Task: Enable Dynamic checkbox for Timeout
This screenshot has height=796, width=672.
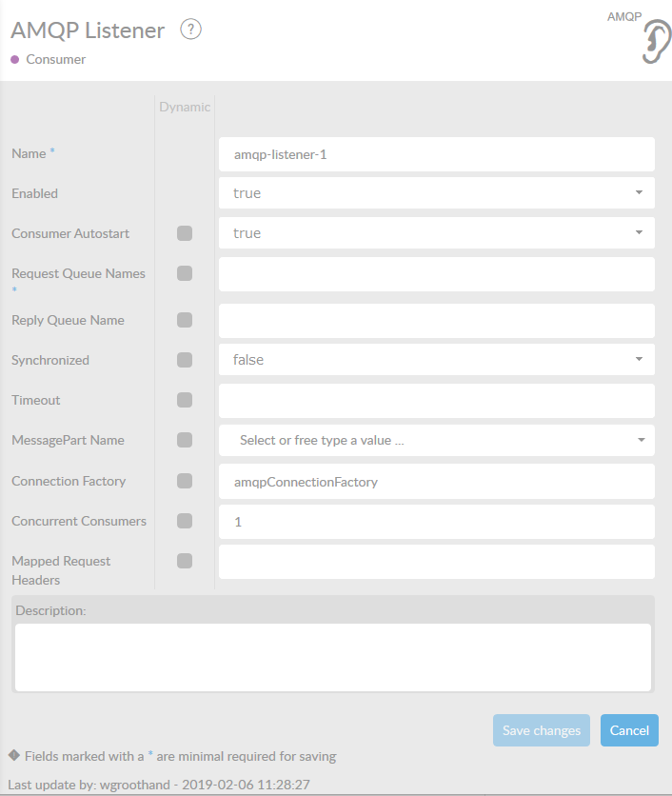Action: [185, 400]
